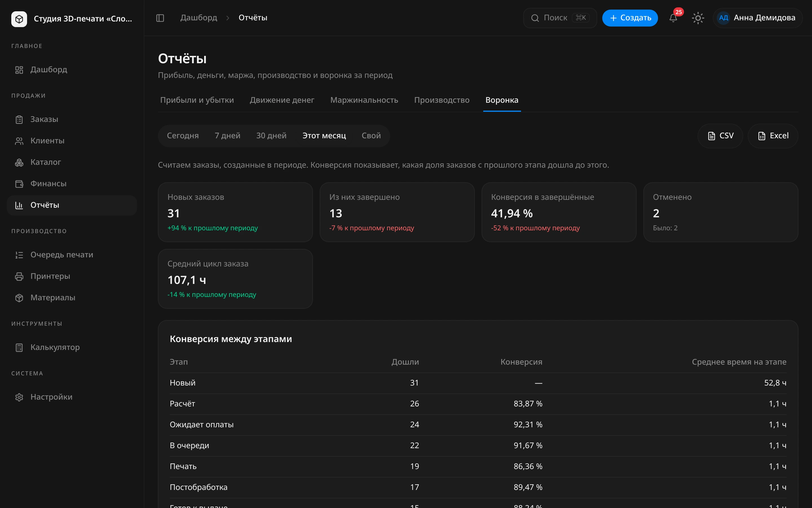Switch to Прибыли и убытки tab
This screenshot has height=508, width=812.
(197, 100)
